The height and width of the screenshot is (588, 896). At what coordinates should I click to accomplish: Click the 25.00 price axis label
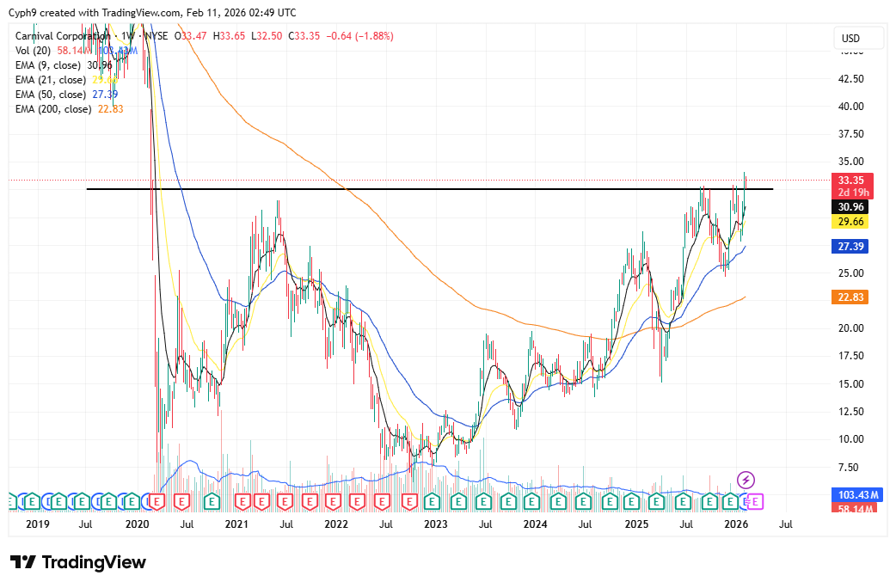pos(851,273)
